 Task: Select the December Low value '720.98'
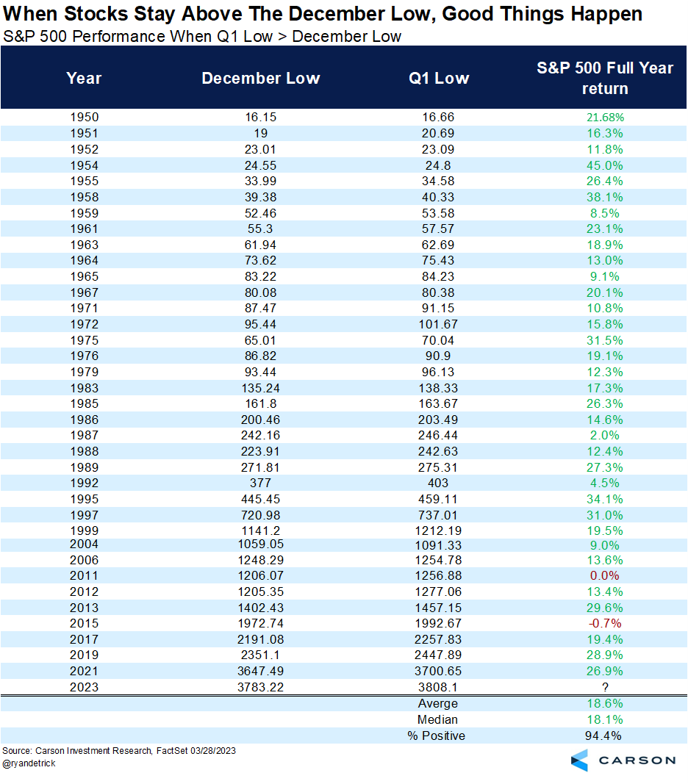click(x=261, y=515)
